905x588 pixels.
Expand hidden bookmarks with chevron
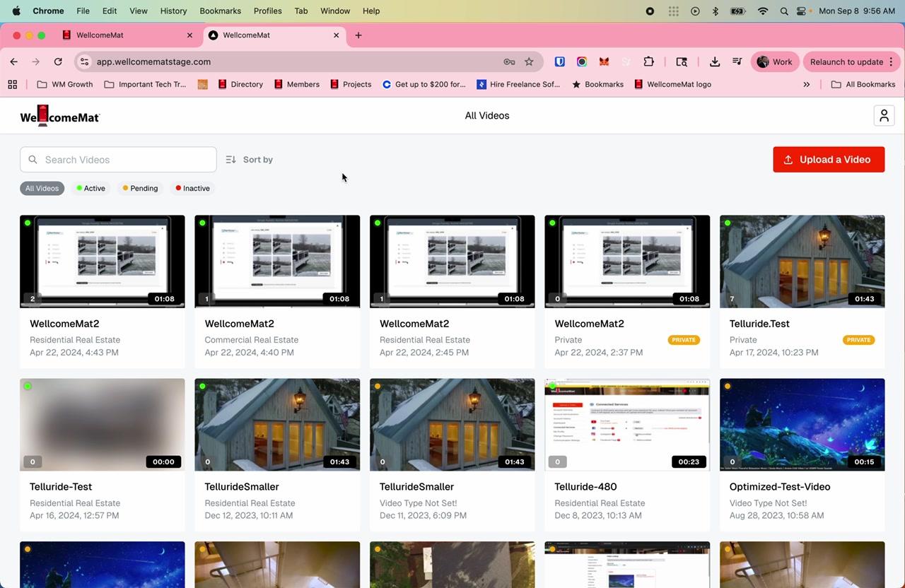click(x=806, y=84)
